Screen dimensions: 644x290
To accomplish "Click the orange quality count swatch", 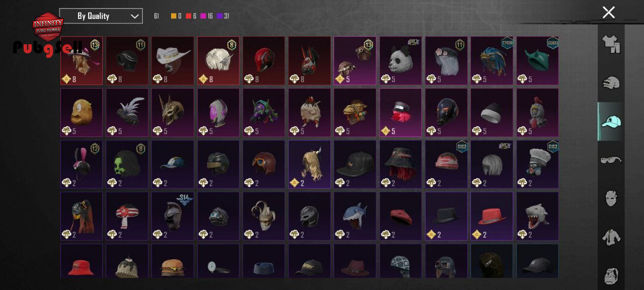I will 174,16.
